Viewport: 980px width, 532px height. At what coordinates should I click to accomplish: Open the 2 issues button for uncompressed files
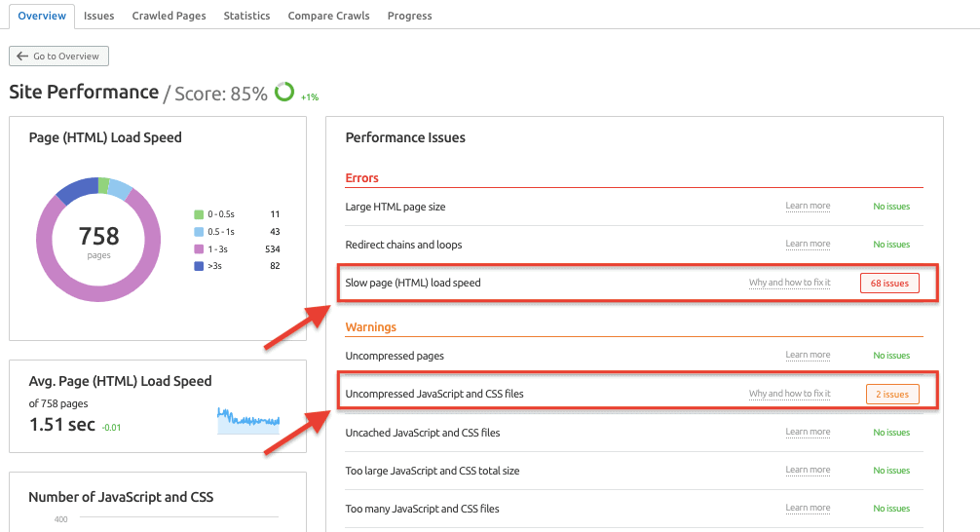click(x=891, y=395)
